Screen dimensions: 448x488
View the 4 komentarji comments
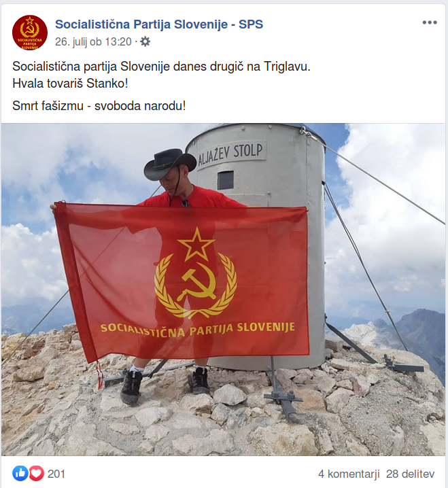349,474
